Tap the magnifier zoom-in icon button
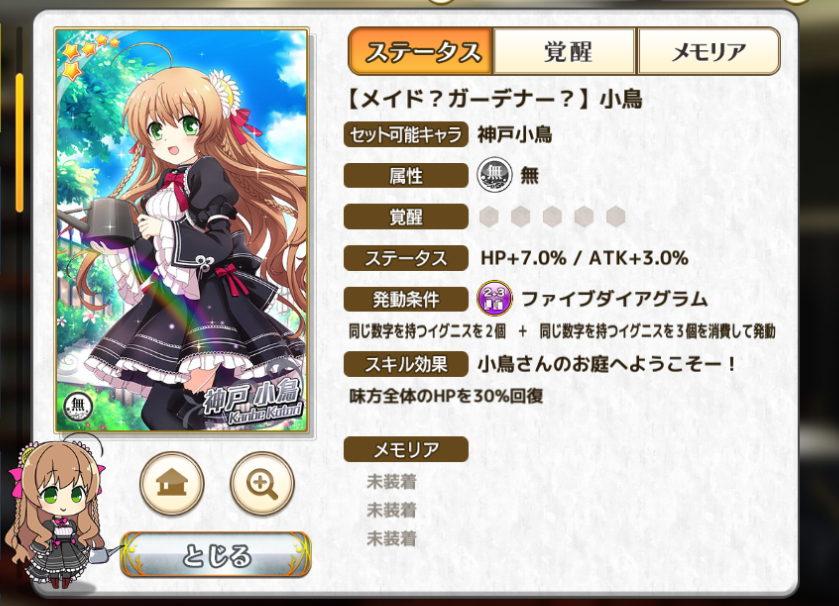This screenshot has width=839, height=606. pos(262,483)
